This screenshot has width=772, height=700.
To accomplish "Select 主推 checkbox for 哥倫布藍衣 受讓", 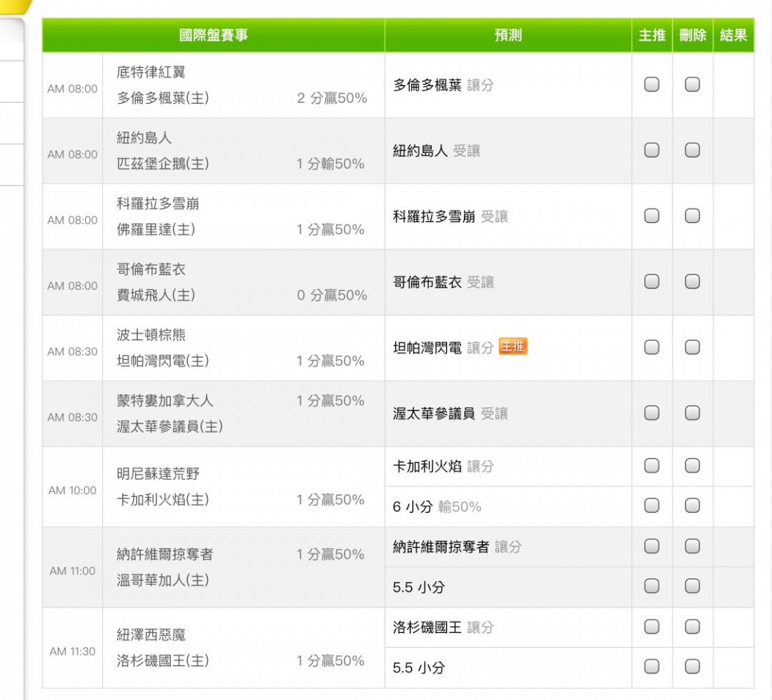I will (651, 281).
